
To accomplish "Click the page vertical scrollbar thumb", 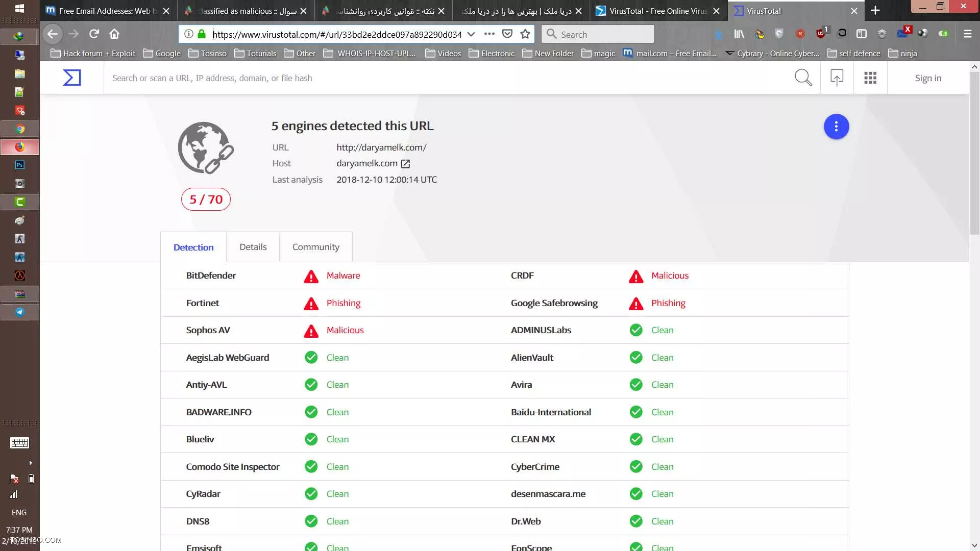I will click(974, 153).
